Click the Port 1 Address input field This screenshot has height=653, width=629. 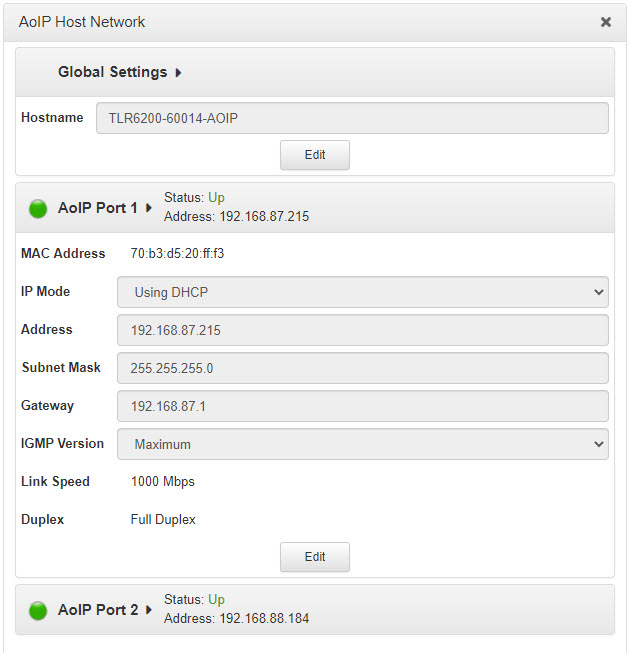(x=362, y=330)
